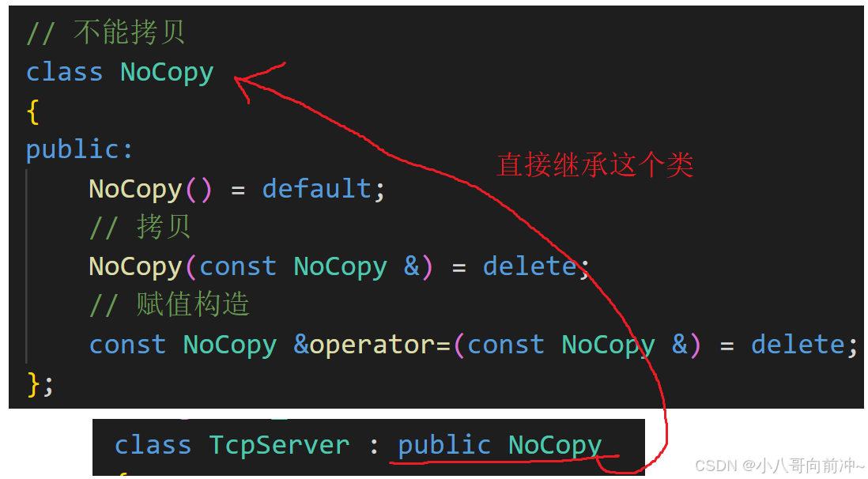Click the CSDN watermark author name
The height and width of the screenshot is (479, 868).
pyautogui.click(x=810, y=465)
